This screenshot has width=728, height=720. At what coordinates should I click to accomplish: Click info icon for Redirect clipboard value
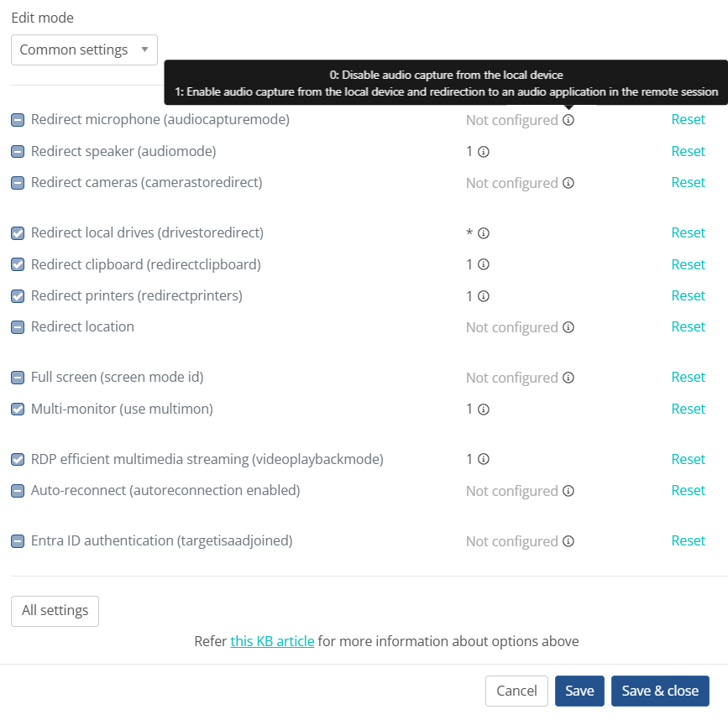point(484,264)
